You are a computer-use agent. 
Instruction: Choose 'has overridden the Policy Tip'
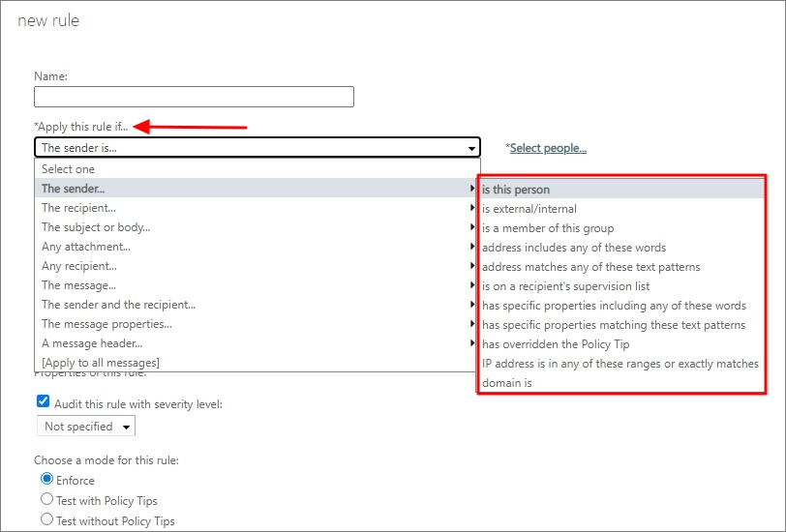coord(621,344)
